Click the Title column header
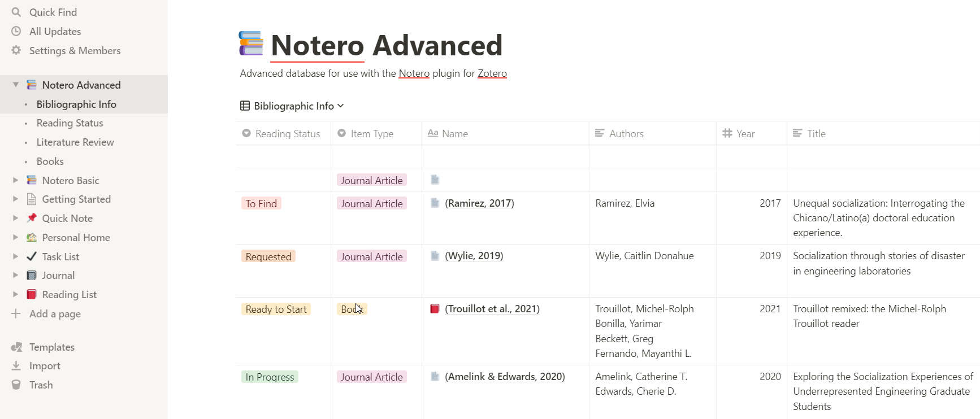 (883, 133)
